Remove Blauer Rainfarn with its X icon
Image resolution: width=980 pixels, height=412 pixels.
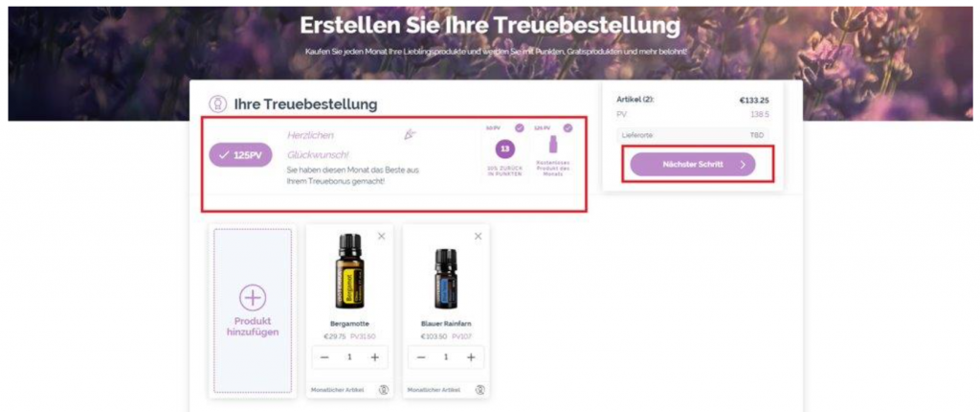click(479, 236)
